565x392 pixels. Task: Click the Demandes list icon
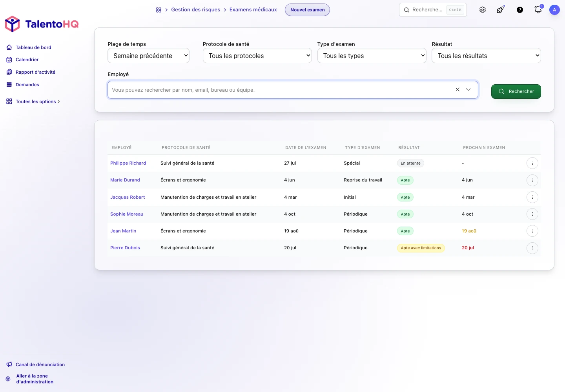point(9,85)
